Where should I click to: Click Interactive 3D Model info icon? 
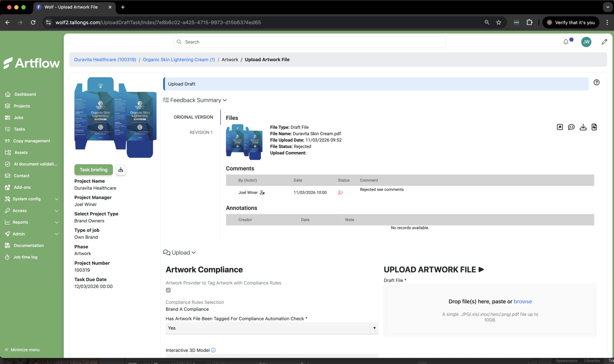click(213, 350)
